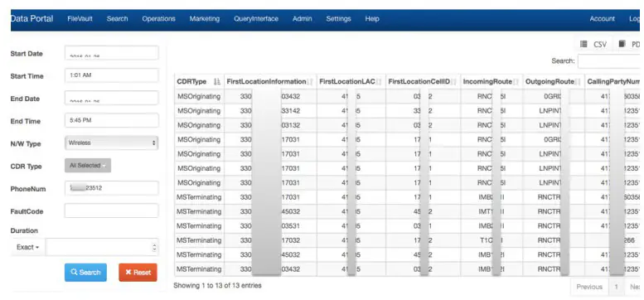The height and width of the screenshot is (300, 644).
Task: Click the 'Showing 1 to 13 of 13 entries' text
Action: click(x=217, y=285)
